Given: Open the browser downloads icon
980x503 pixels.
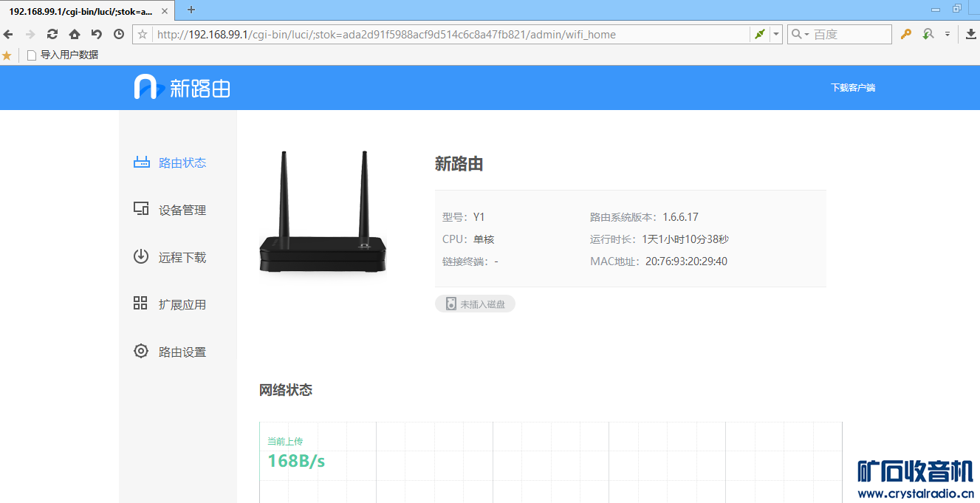Looking at the screenshot, I should [x=971, y=34].
